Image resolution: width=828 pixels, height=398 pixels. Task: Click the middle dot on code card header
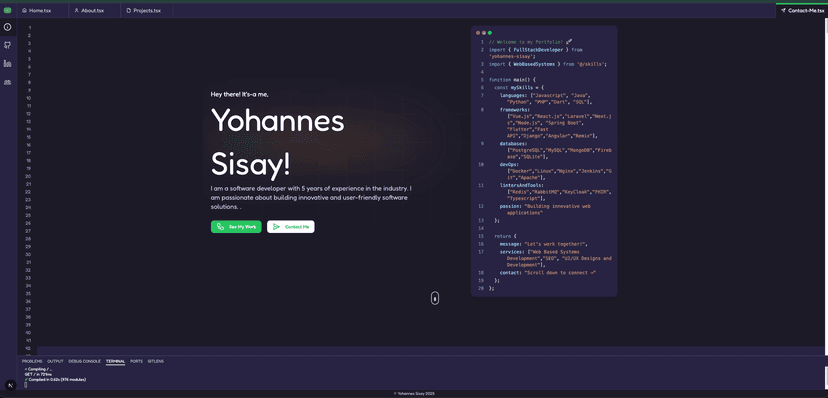(484, 33)
